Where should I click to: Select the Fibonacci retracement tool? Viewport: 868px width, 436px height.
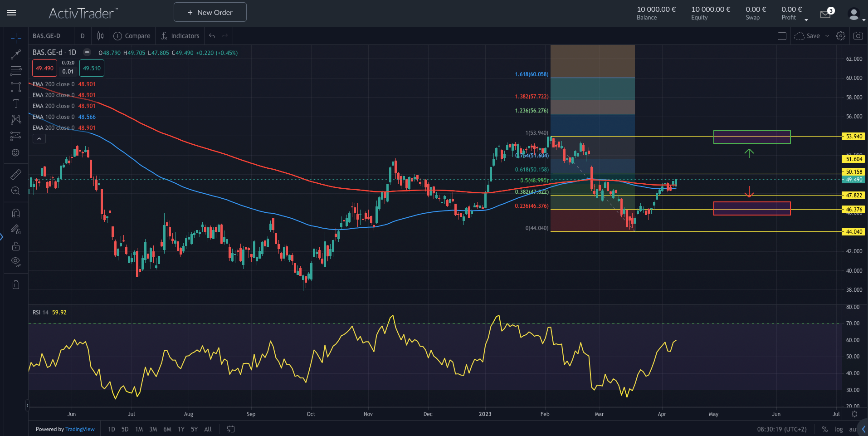click(x=16, y=71)
